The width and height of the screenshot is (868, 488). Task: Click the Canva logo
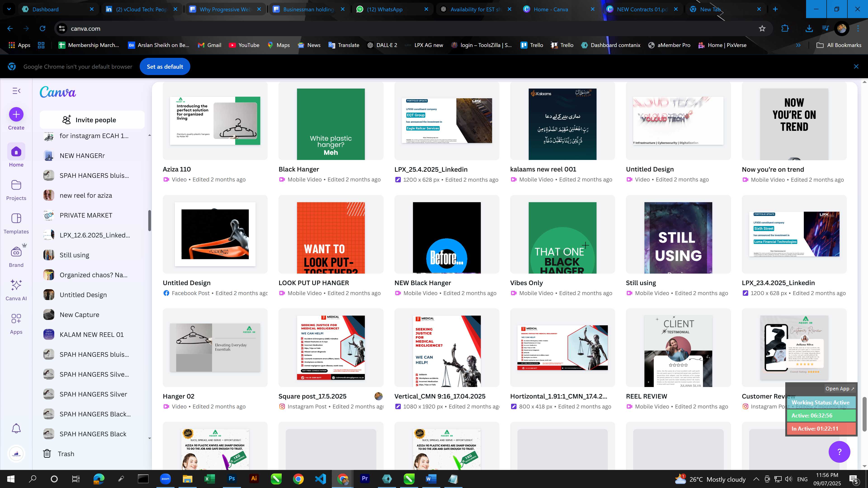pyautogui.click(x=58, y=92)
